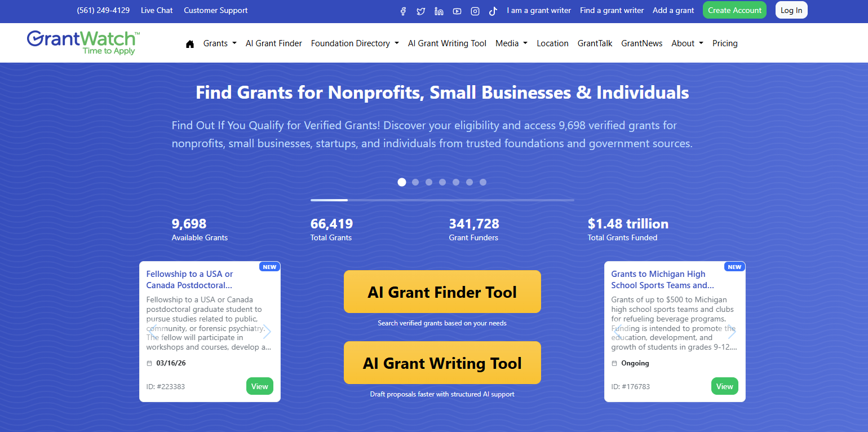
Task: Click the NEW badge on Fellowship card
Action: click(x=269, y=267)
